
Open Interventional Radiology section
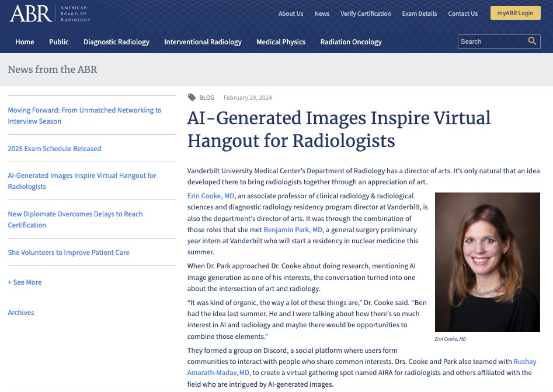[203, 42]
